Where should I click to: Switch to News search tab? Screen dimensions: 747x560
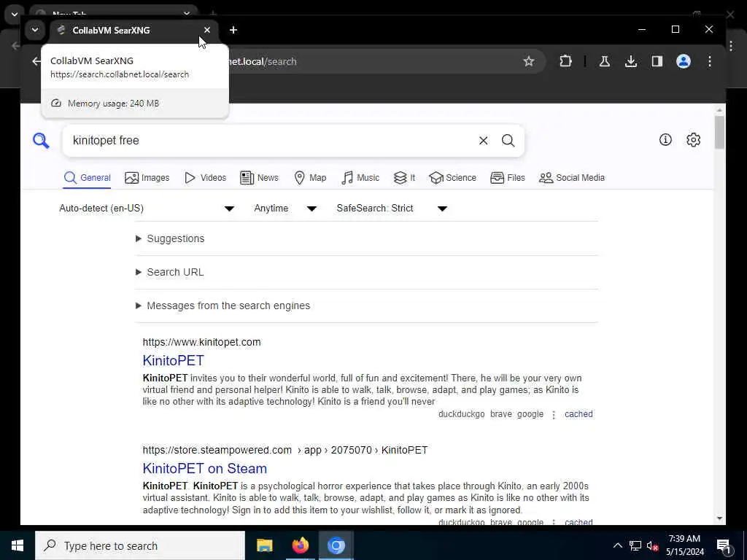(x=259, y=178)
